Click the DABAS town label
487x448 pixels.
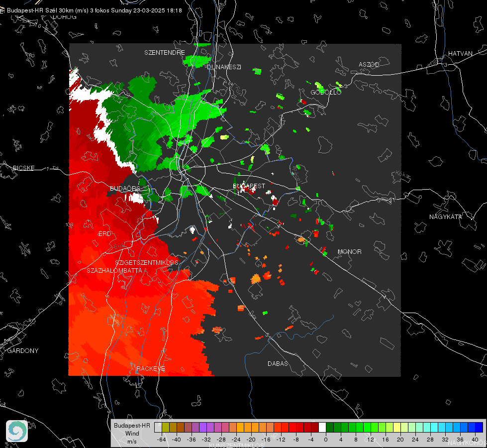point(278,363)
